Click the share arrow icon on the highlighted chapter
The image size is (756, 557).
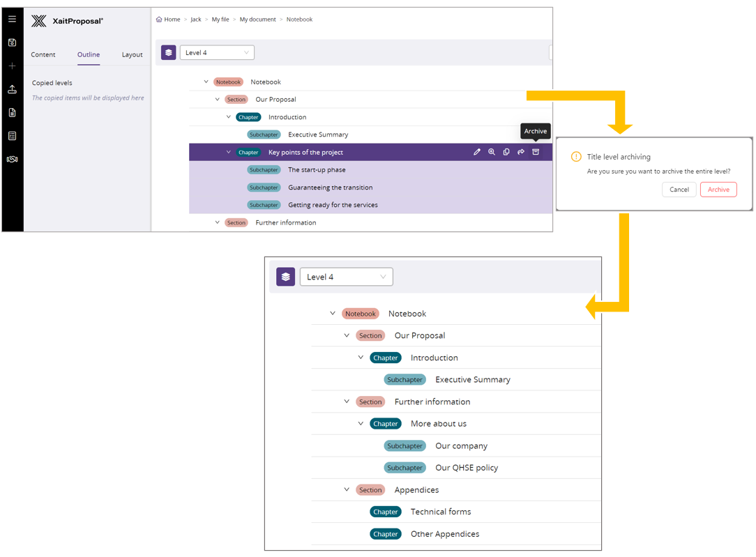tap(521, 152)
